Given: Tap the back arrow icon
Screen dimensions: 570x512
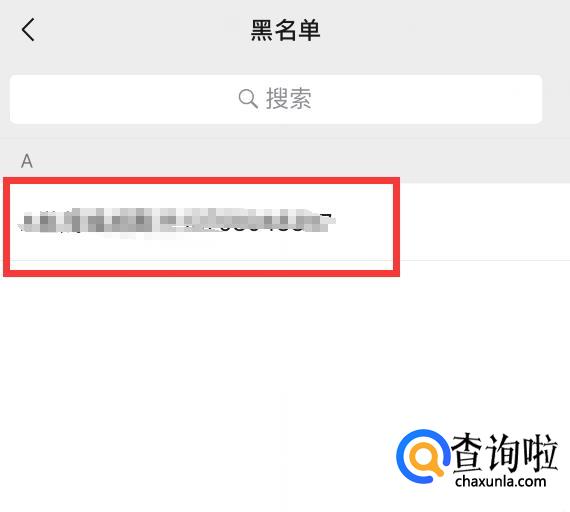Looking at the screenshot, I should pos(28,29).
